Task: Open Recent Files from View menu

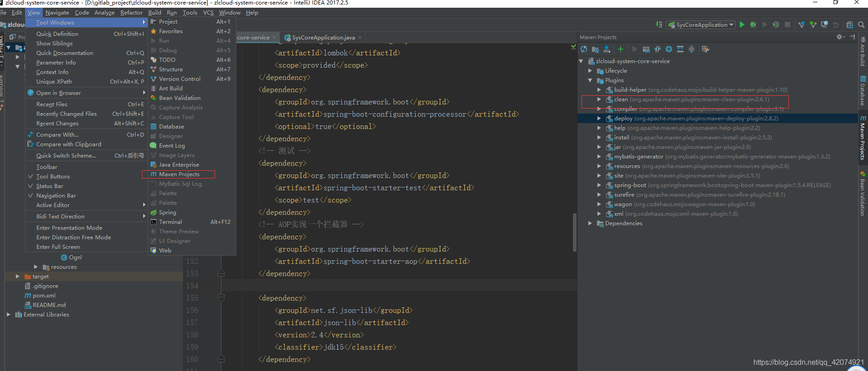Action: (x=52, y=104)
